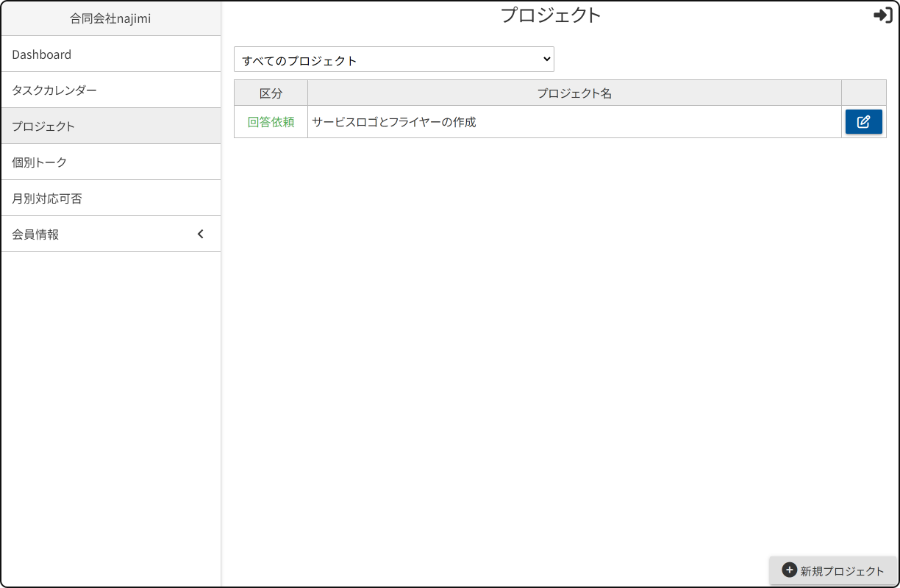Select プロジェクト in the sidebar menu
The width and height of the screenshot is (900, 588).
tap(43, 126)
